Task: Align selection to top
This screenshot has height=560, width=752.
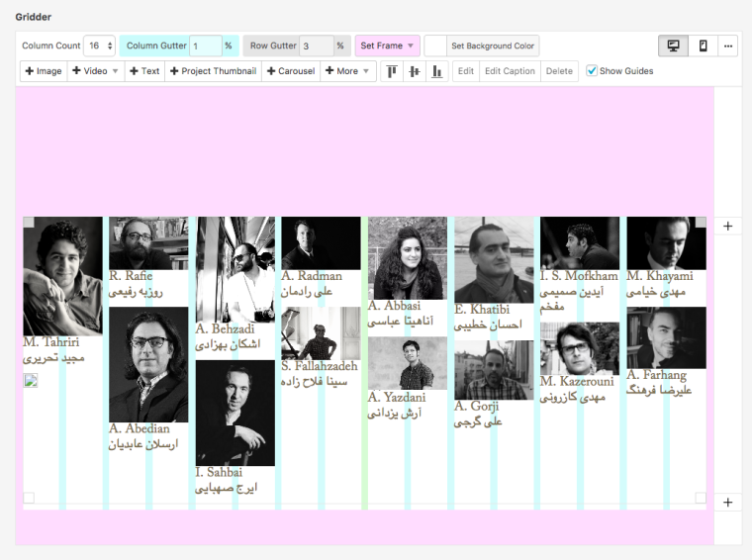Action: click(392, 71)
